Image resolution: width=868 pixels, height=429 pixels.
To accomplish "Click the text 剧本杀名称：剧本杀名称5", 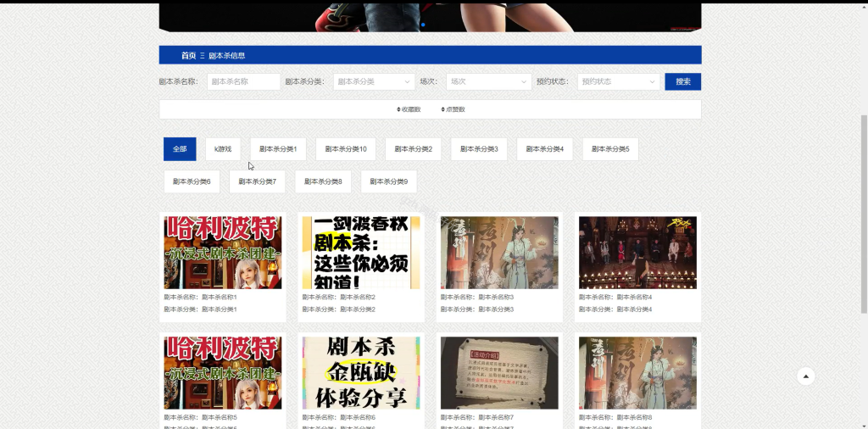I will point(200,417).
